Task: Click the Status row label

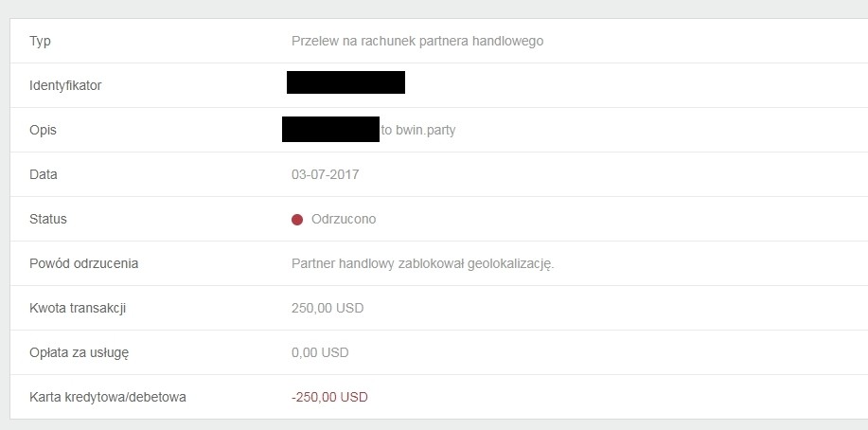Action: pyautogui.click(x=48, y=219)
